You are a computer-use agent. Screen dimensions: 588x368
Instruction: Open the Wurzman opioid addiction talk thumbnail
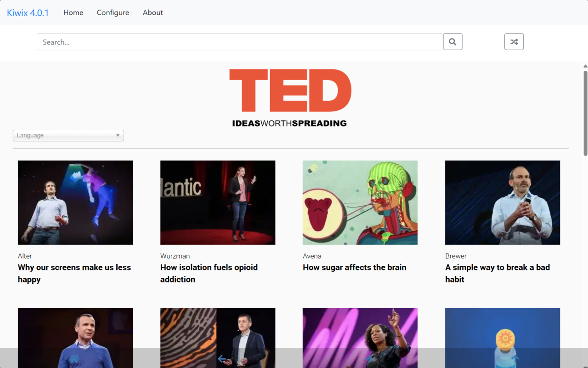[217, 202]
